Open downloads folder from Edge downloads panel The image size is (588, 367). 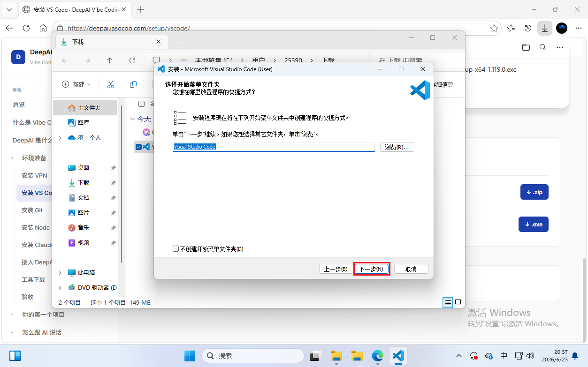point(526,47)
